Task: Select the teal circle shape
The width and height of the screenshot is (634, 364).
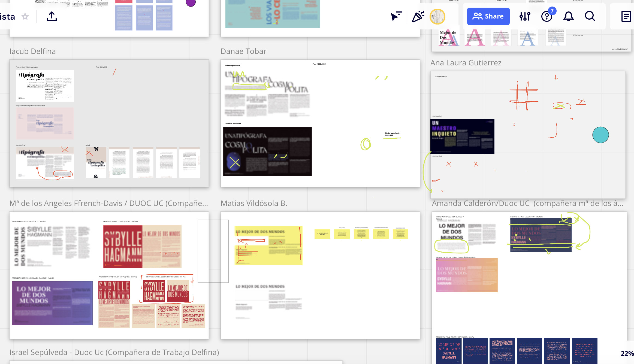Action: pyautogui.click(x=600, y=135)
